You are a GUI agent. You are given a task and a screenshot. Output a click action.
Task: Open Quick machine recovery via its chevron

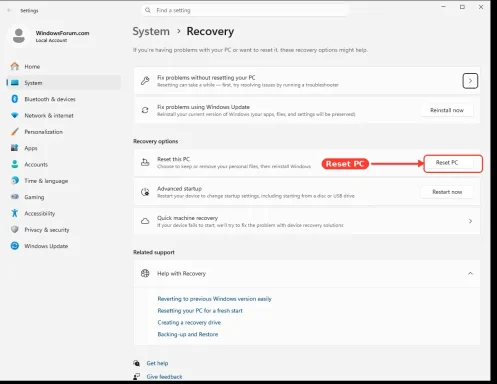coord(470,221)
